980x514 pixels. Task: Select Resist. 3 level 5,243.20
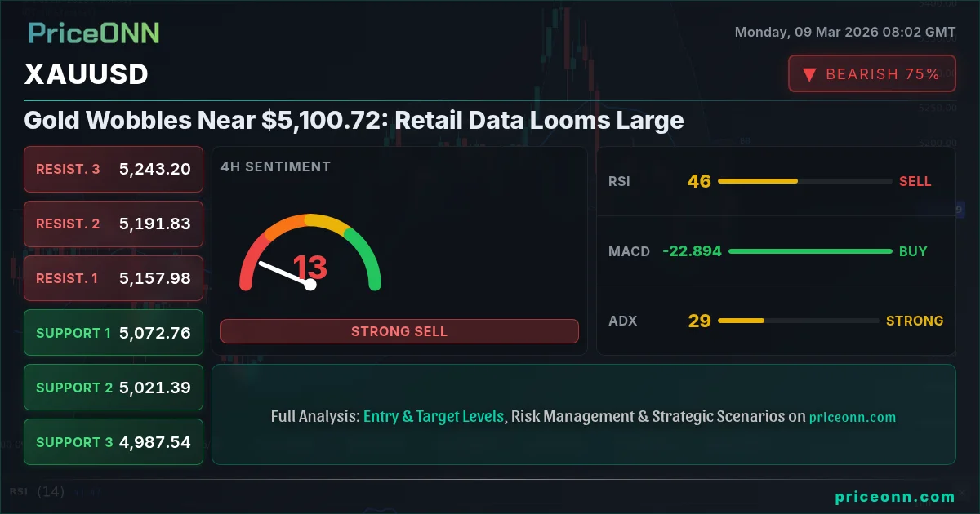tap(114, 169)
